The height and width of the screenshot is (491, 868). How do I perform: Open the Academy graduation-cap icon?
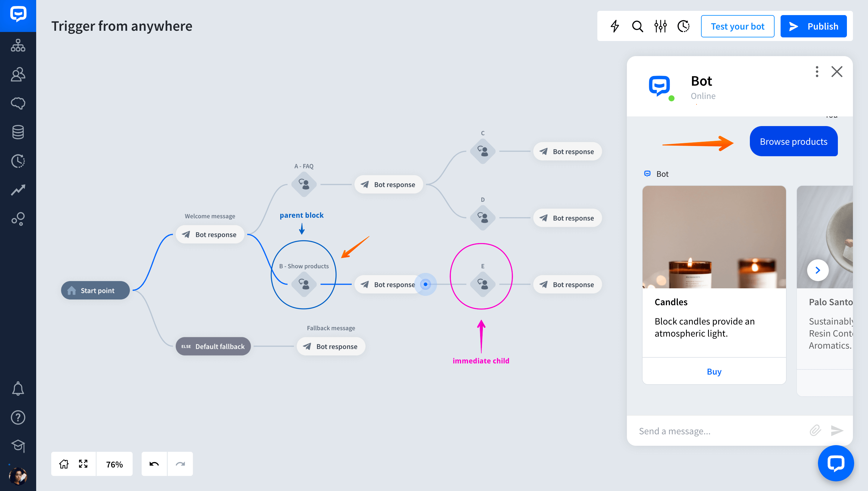(18, 446)
